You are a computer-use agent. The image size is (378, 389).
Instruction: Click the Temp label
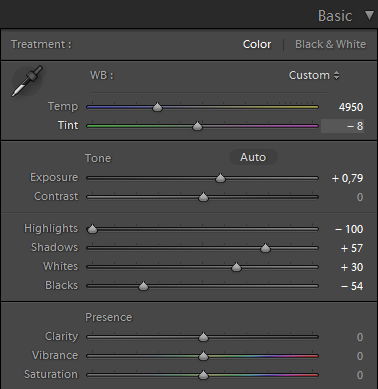pyautogui.click(x=63, y=106)
